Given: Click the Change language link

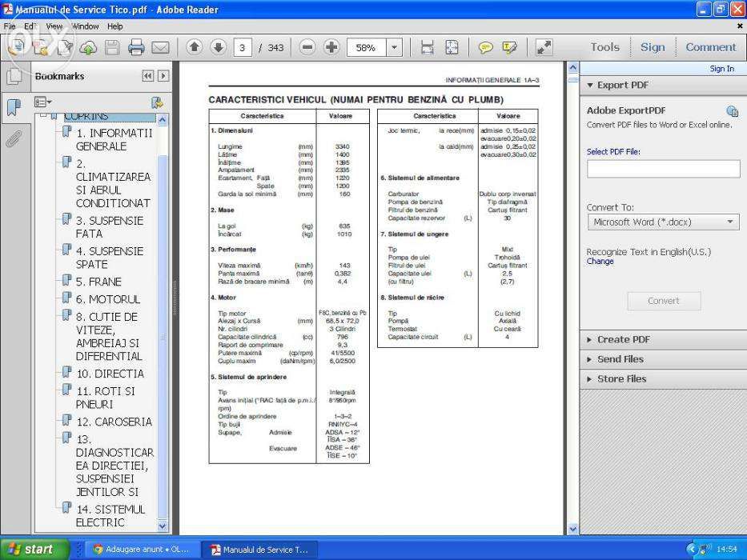Looking at the screenshot, I should coord(600,262).
